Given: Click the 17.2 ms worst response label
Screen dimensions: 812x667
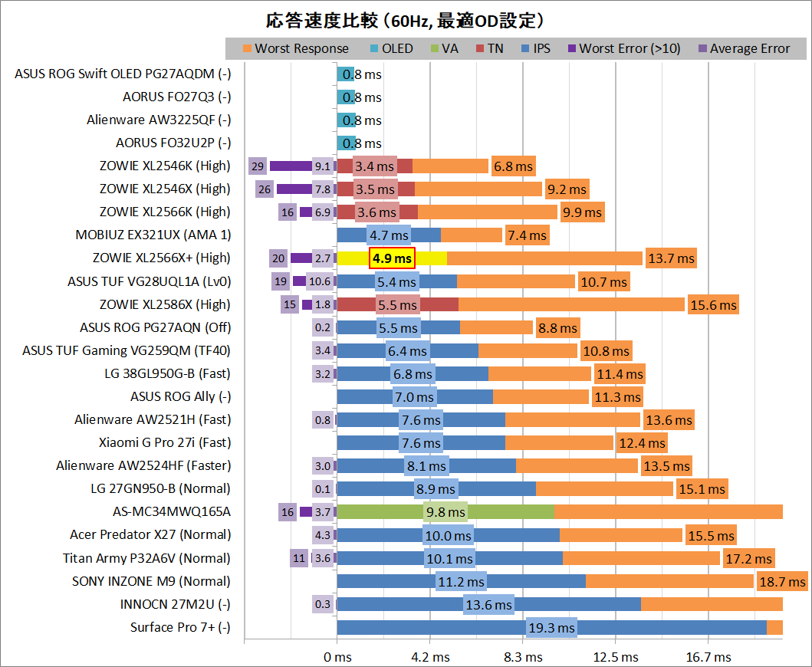Looking at the screenshot, I should click(x=749, y=559).
